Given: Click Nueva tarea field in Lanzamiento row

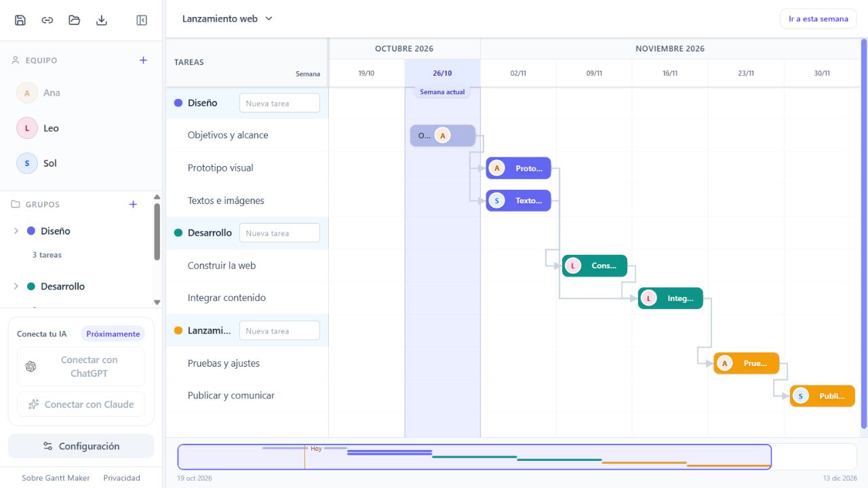Looking at the screenshot, I should tap(279, 331).
